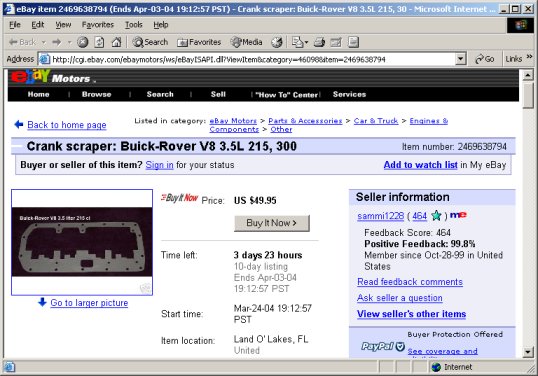Click the Buy It Now button

point(272,223)
